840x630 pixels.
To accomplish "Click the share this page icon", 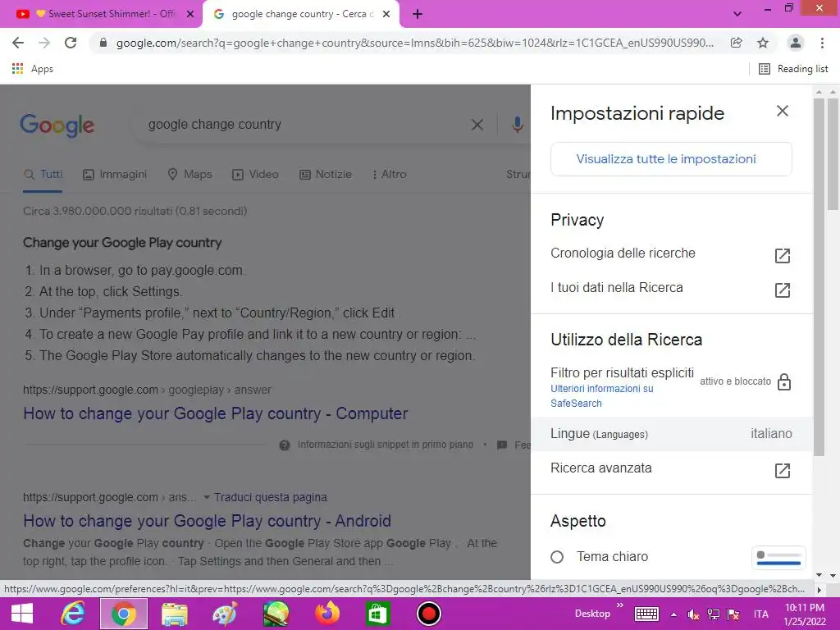I will point(736,43).
